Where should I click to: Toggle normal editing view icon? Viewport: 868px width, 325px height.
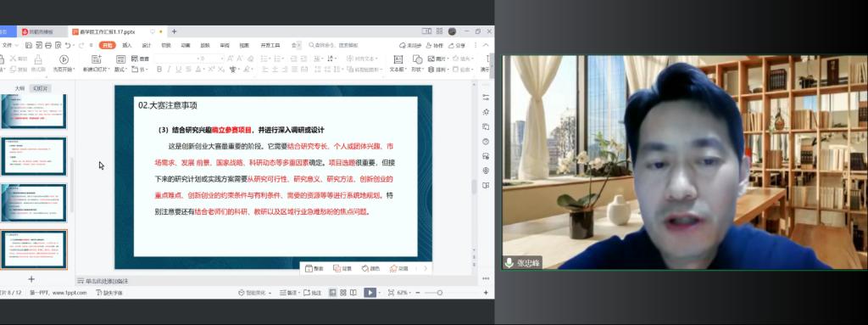pyautogui.click(x=332, y=292)
